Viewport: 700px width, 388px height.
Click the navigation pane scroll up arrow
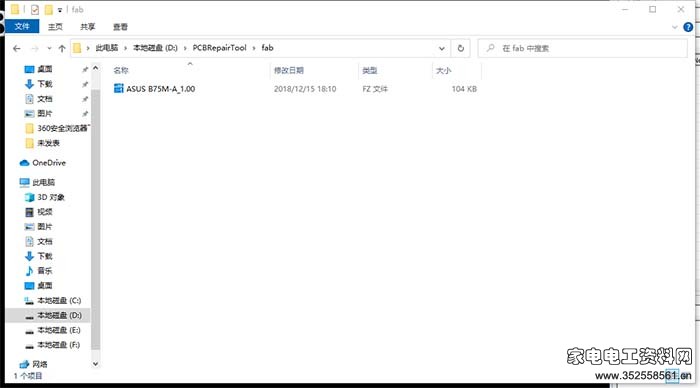(95, 68)
